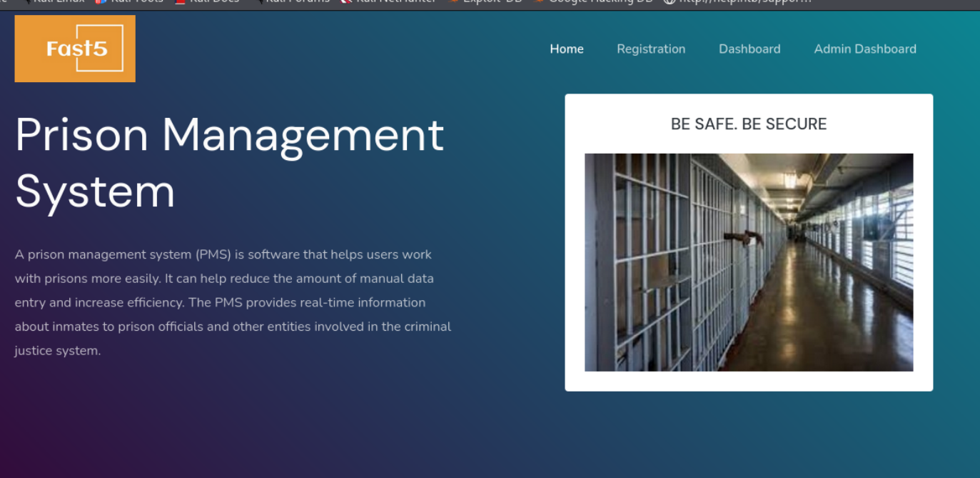Click the Fast5 logo
The width and height of the screenshot is (980, 478).
point(75,49)
